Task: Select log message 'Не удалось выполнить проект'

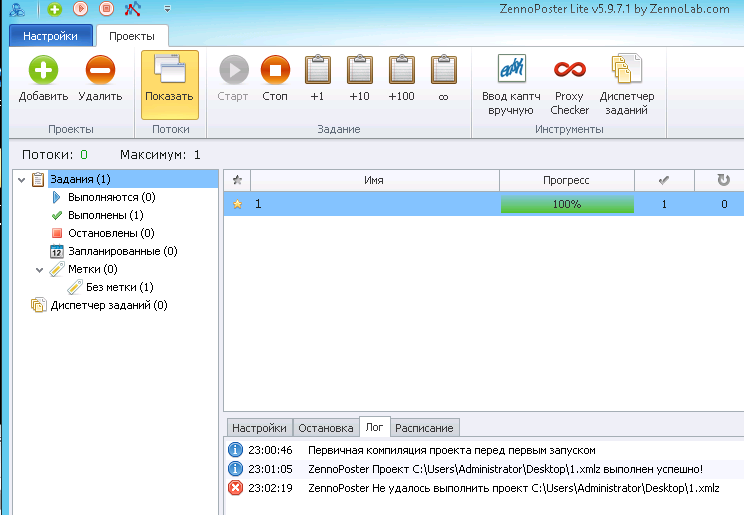Action: (514, 488)
